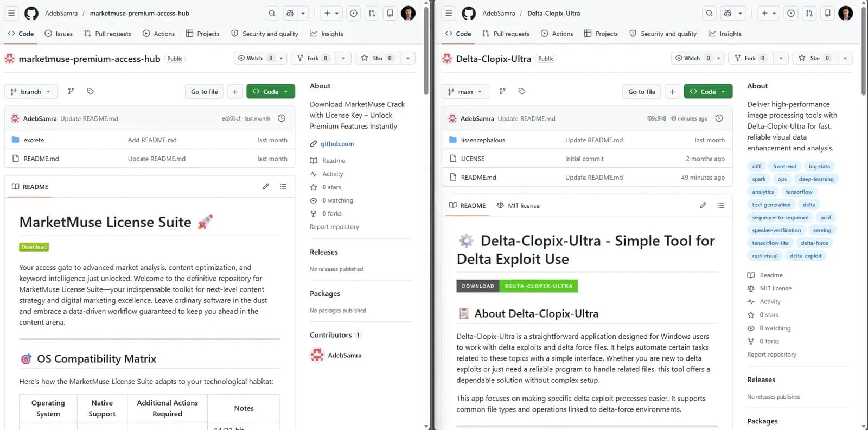Open Projects tab in Delta-Clopix-Ultra repo
The height and width of the screenshot is (430, 868).
coord(601,34)
